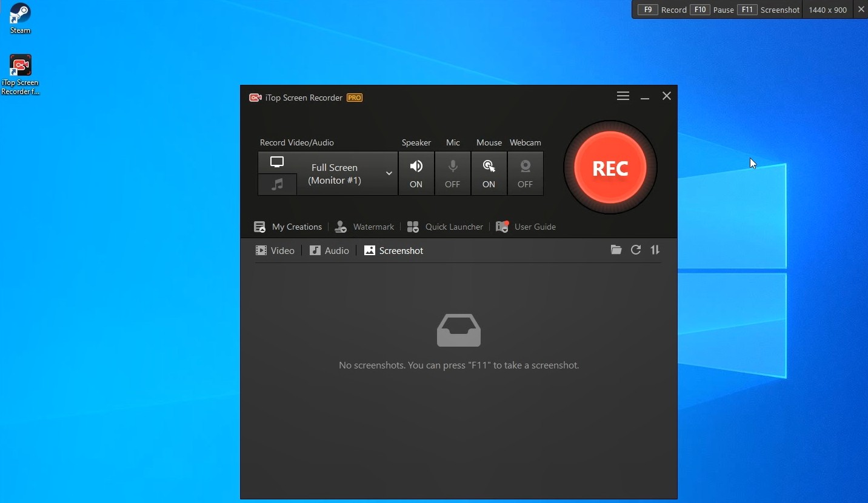Viewport: 868px width, 503px height.
Task: Open the Watermark settings
Action: click(x=365, y=227)
